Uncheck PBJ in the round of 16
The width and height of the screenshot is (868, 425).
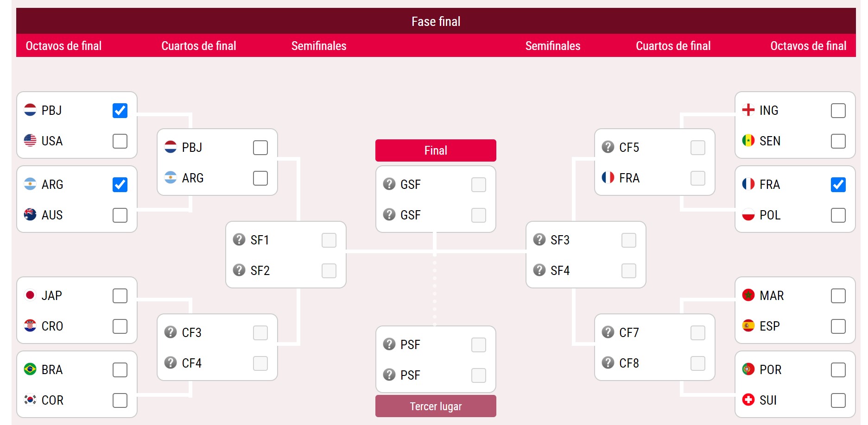120,111
